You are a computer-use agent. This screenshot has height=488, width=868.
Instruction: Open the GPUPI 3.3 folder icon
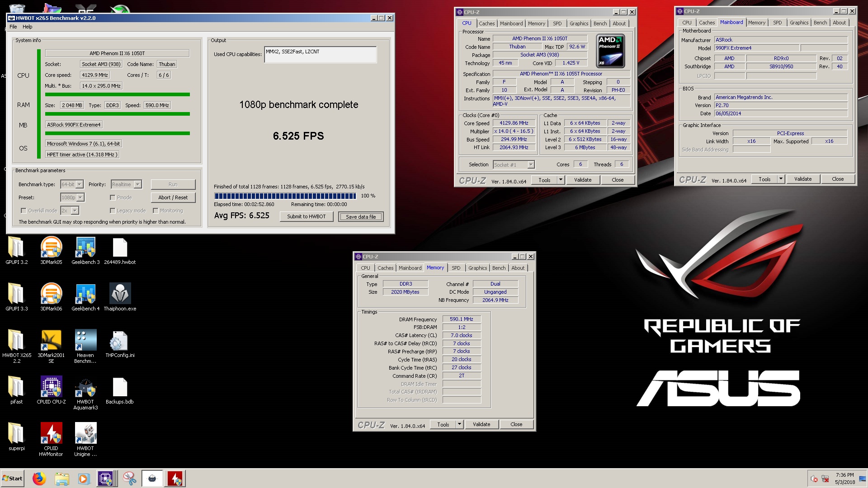[16, 296]
